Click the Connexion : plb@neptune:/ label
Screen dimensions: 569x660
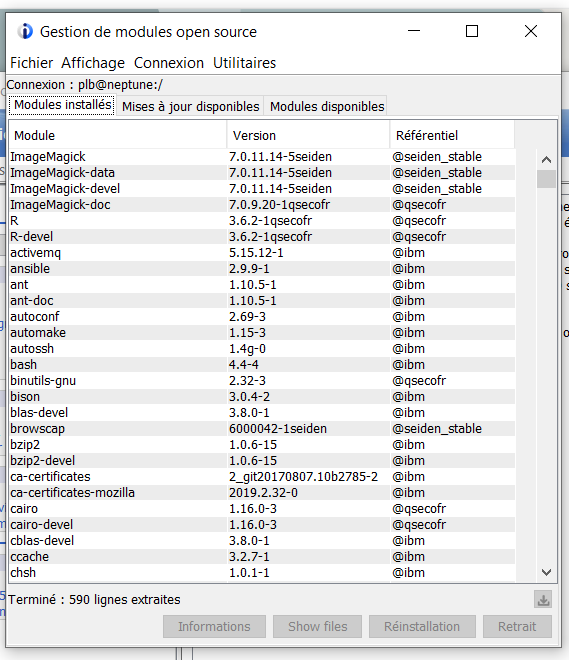click(x=85, y=85)
